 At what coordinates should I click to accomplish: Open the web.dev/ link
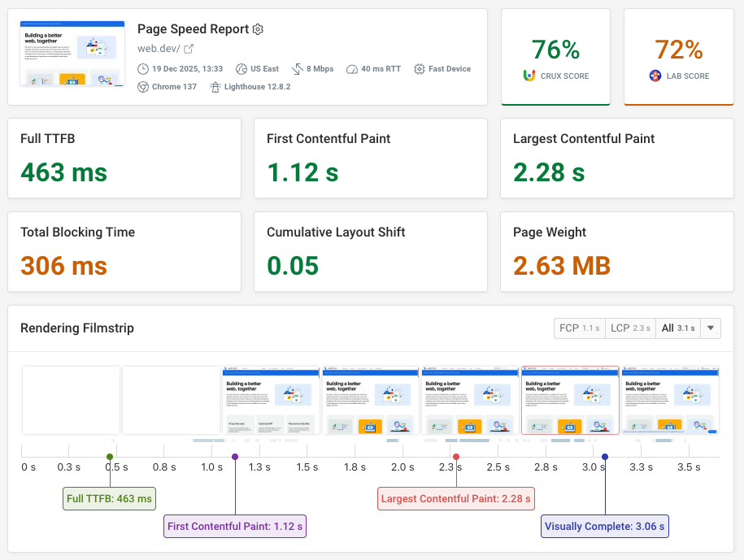[158, 48]
